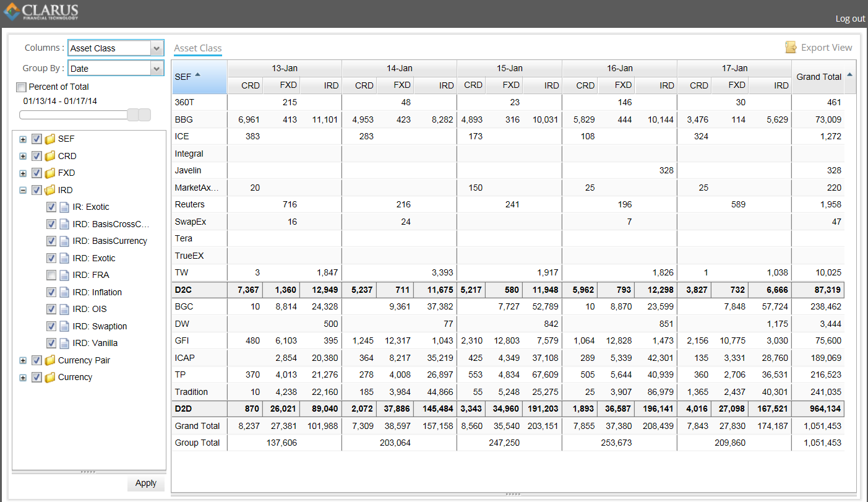This screenshot has height=502, width=868.
Task: Click the SEF folder icon
Action: [50, 139]
